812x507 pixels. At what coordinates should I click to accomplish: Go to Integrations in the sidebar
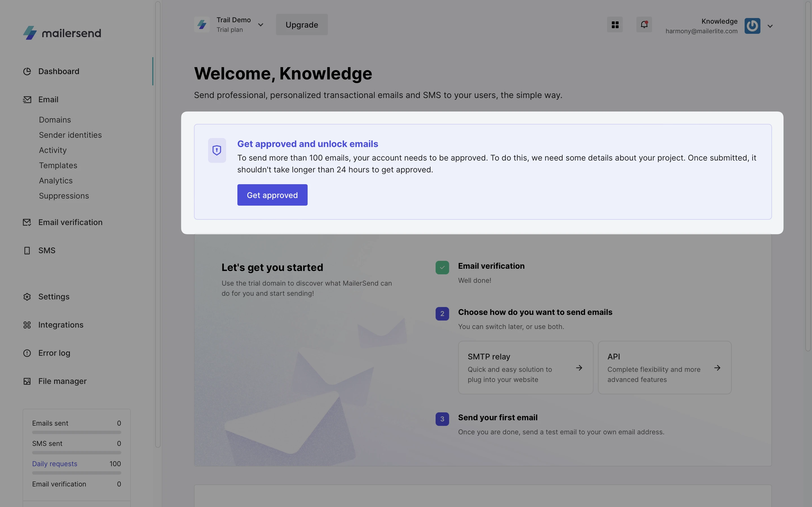tap(61, 325)
